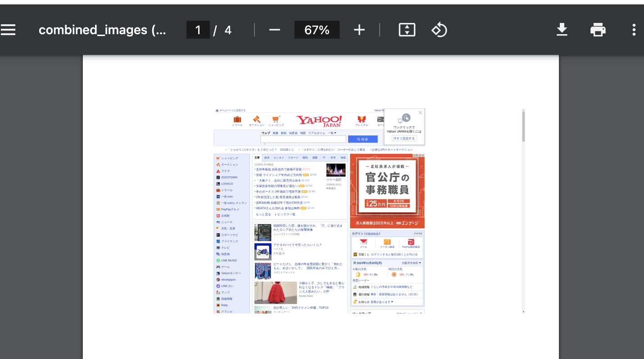Switch to the スポーツ news tab
644x359 pixels.
coord(293,158)
